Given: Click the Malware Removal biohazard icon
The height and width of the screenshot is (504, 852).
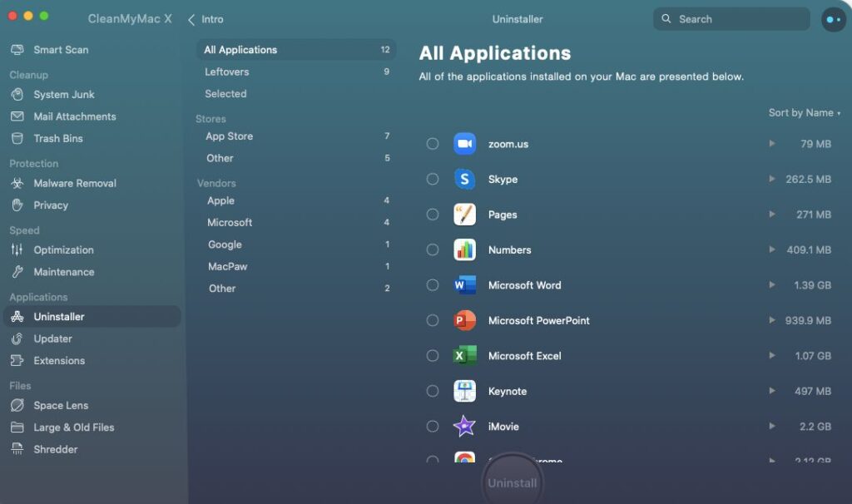Looking at the screenshot, I should click(x=17, y=183).
